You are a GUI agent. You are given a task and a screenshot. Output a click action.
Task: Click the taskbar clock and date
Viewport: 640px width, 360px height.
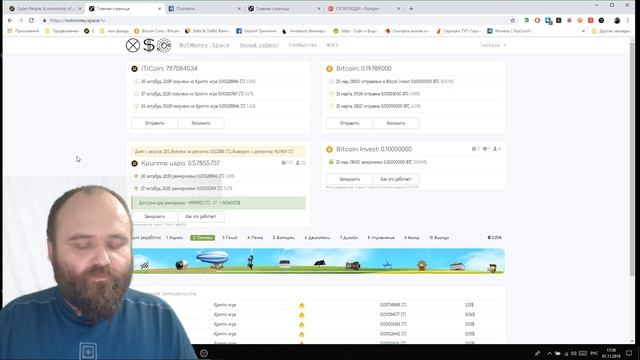click(x=611, y=353)
